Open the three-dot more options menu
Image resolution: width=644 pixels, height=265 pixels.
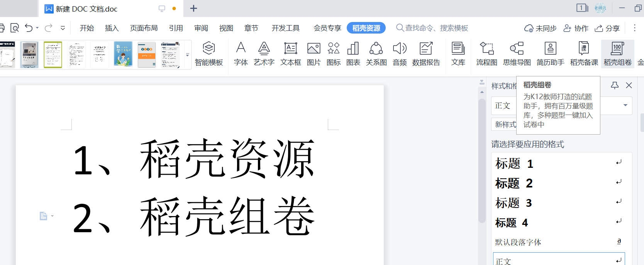click(x=634, y=28)
